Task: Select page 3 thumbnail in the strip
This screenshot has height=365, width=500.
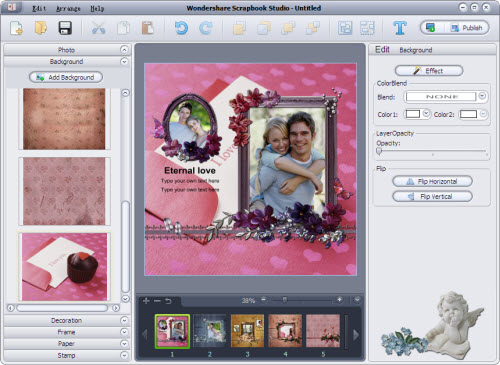Action: (x=247, y=331)
